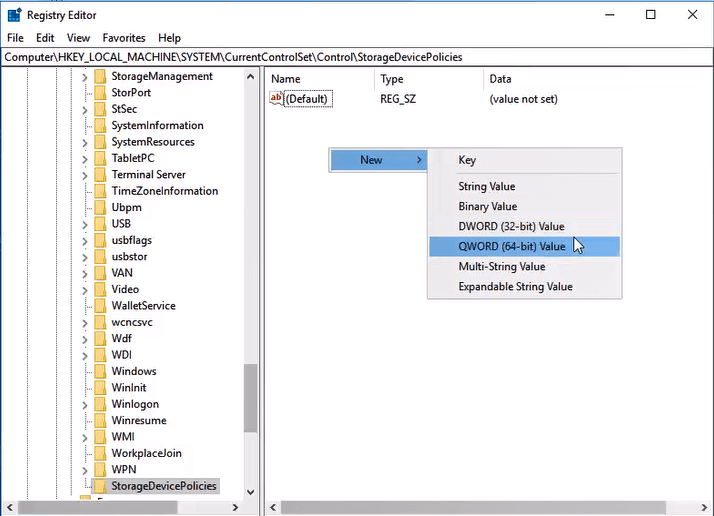Click the (Default) string value icon
Viewport: 714px width, 516px height.
point(277,99)
